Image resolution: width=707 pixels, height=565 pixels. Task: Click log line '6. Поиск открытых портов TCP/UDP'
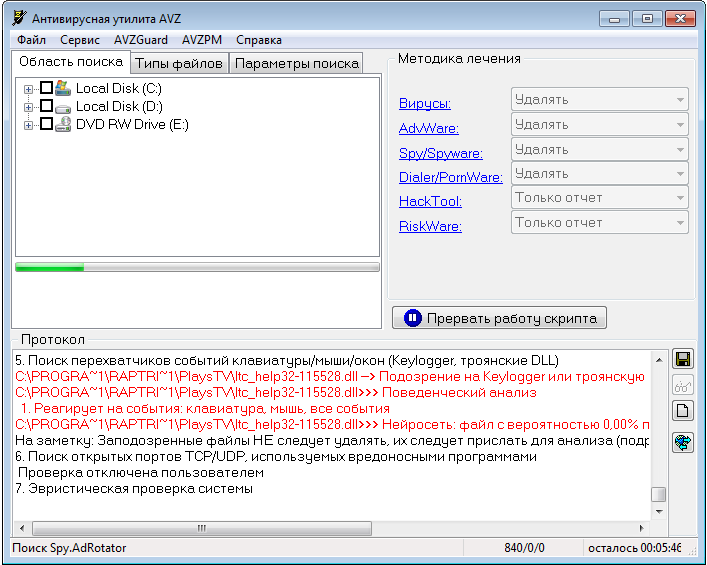point(275,456)
